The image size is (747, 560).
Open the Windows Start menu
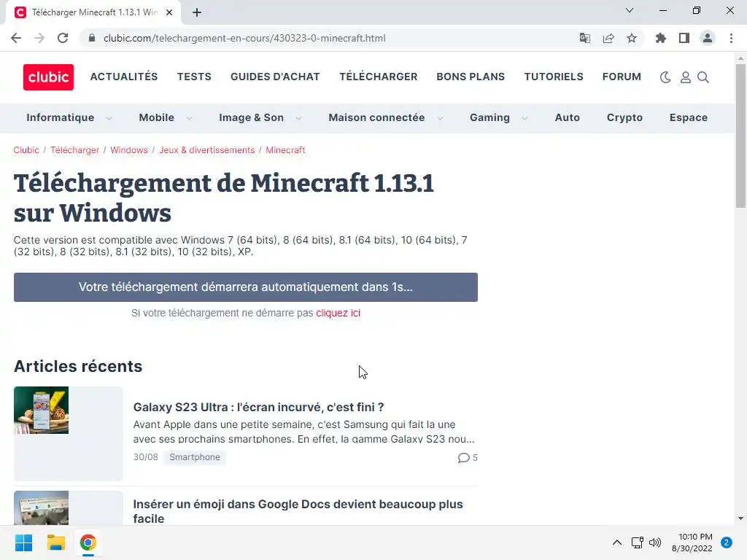[24, 542]
